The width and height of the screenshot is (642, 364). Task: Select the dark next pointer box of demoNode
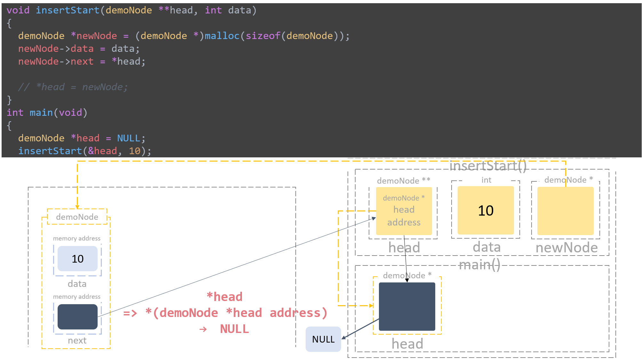tap(77, 317)
